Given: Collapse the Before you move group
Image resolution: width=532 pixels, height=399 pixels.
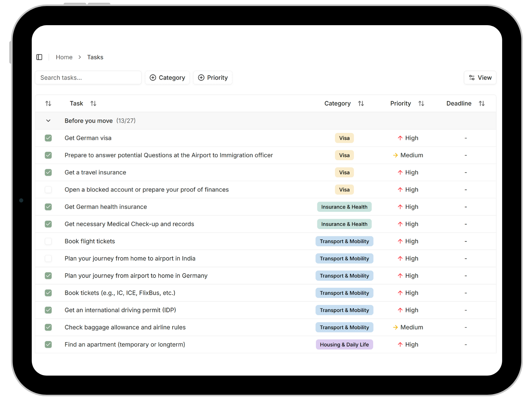Looking at the screenshot, I should 48,121.
